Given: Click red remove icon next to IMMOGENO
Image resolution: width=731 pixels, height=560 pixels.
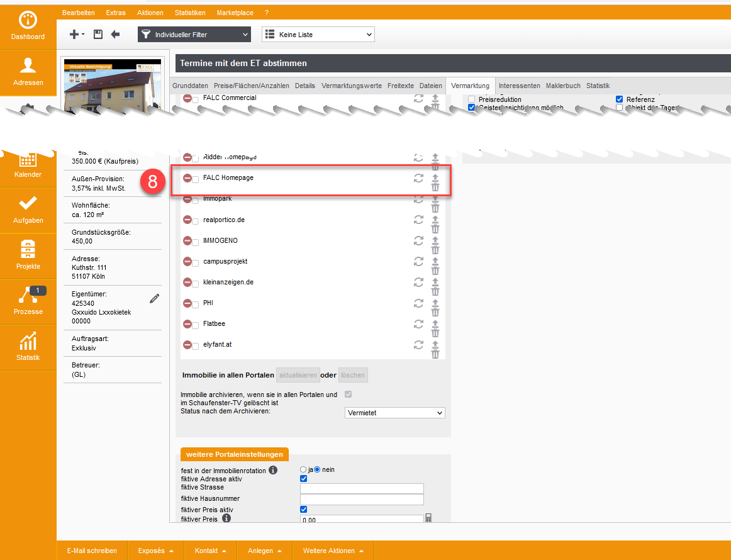Looking at the screenshot, I should point(187,241).
